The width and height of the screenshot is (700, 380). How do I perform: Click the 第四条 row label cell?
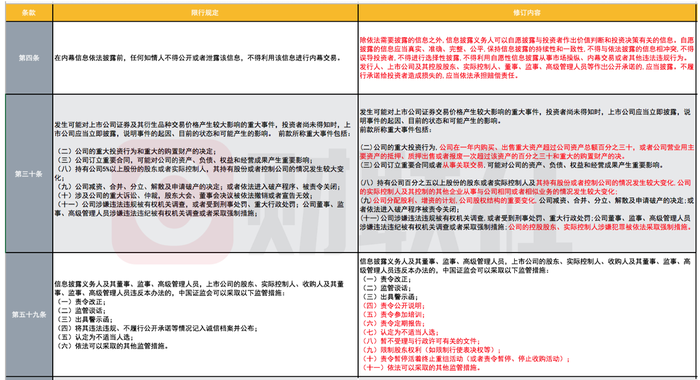[29, 58]
